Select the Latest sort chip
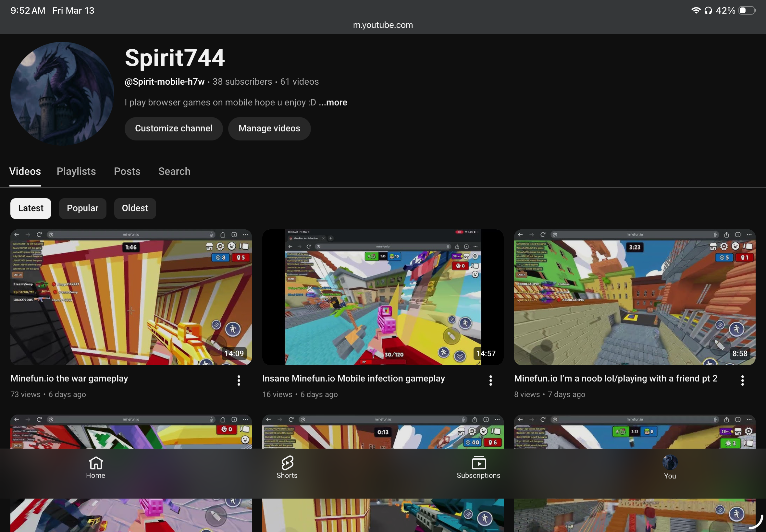Image resolution: width=766 pixels, height=532 pixels. [31, 208]
